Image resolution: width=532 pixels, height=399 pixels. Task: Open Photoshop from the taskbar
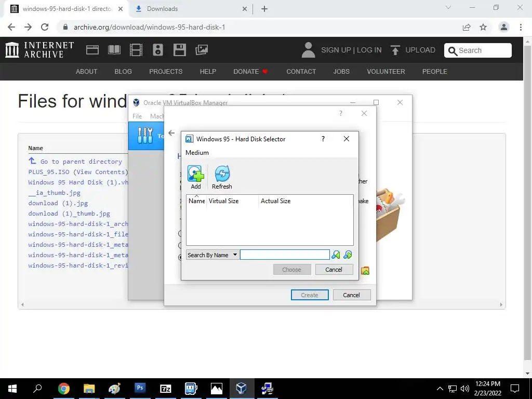140,388
